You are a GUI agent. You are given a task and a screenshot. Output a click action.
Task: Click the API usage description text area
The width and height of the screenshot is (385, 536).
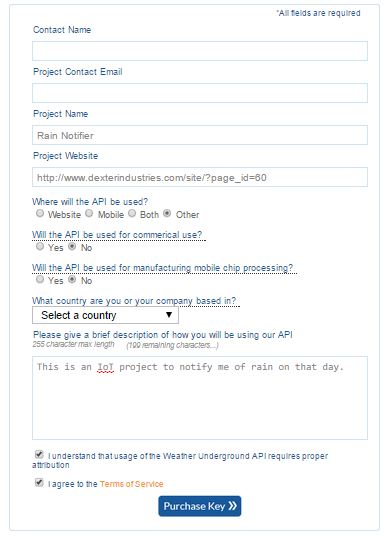tap(200, 398)
